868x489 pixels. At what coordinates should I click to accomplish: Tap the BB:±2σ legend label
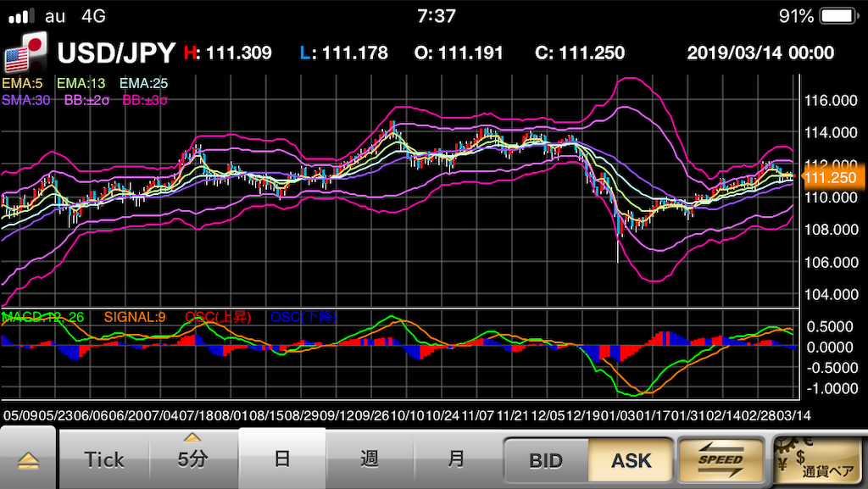(x=87, y=100)
